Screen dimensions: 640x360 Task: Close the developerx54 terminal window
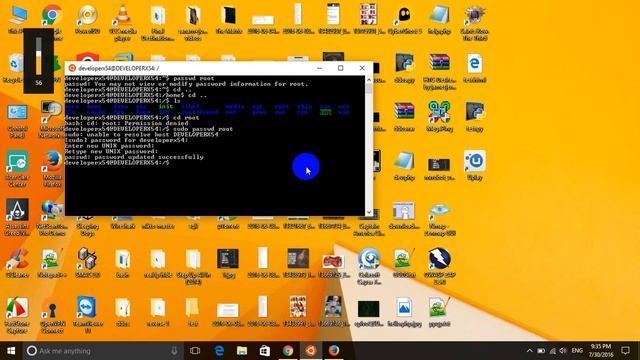tap(362, 68)
